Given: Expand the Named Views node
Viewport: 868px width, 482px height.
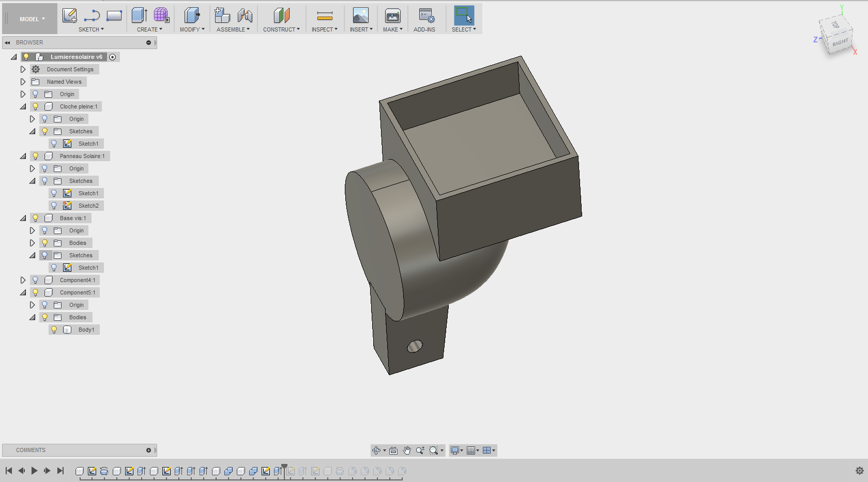Looking at the screenshot, I should (x=23, y=82).
